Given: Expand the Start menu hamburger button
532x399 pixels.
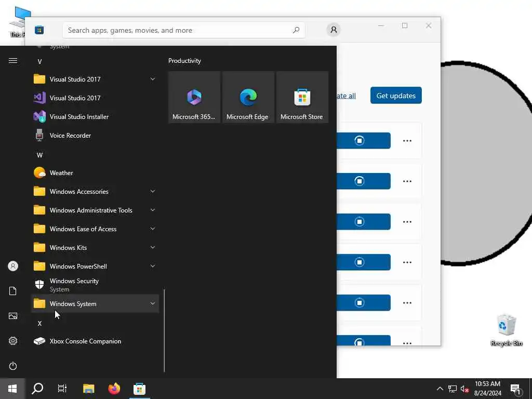Looking at the screenshot, I should (x=13, y=61).
